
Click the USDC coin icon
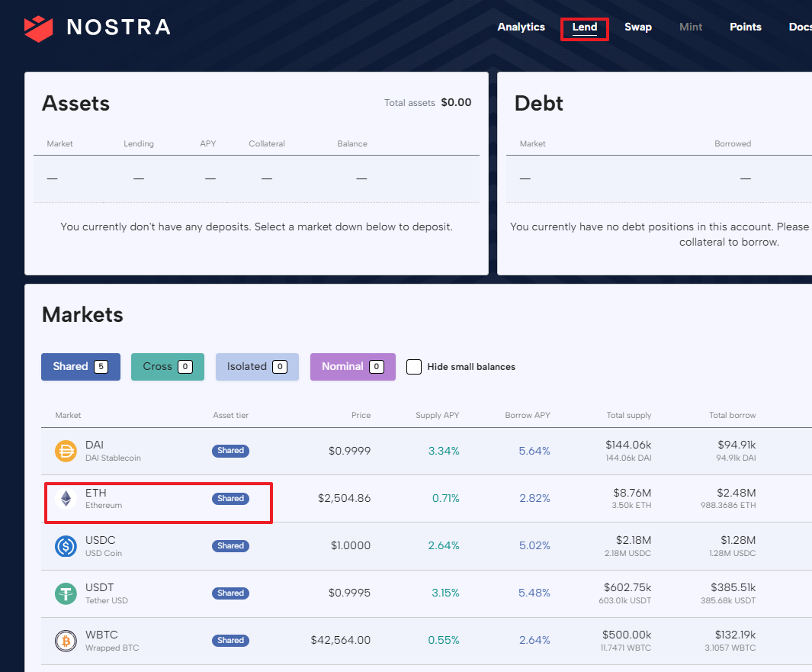[66, 546]
